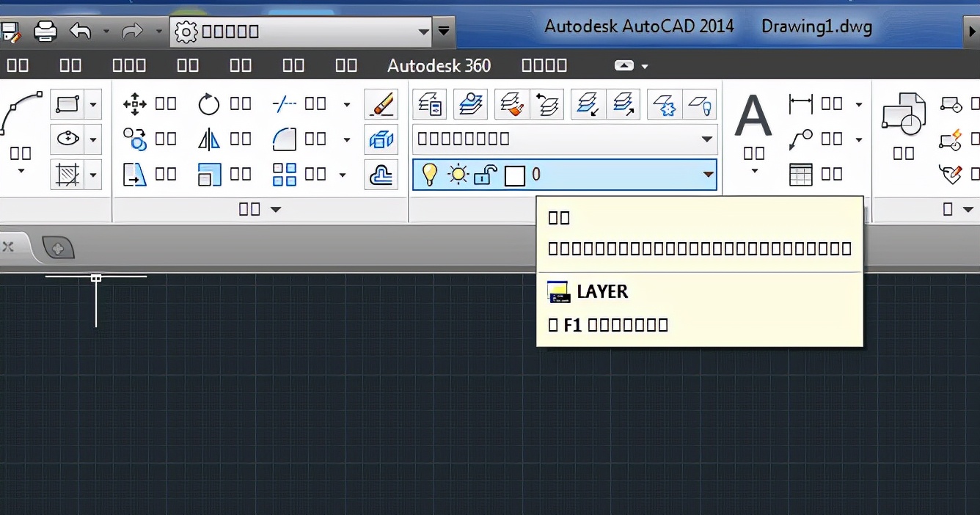Open the Autodesk 360 ribbon tab
This screenshot has width=980, height=515.
click(x=439, y=65)
